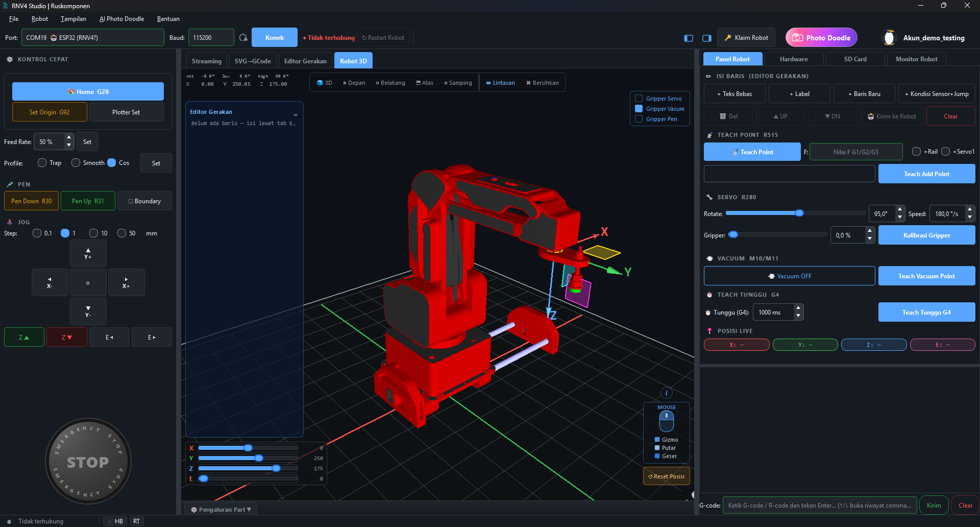Select the Lintasan view button
This screenshot has width=980, height=527.
(x=500, y=83)
